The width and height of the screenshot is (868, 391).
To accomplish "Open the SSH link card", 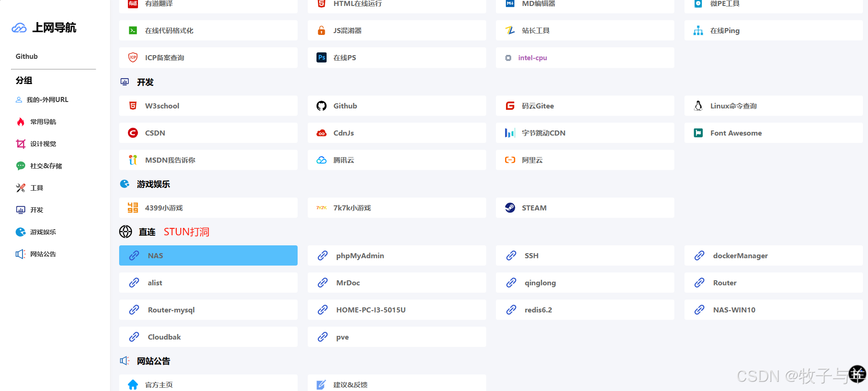I will pyautogui.click(x=585, y=255).
